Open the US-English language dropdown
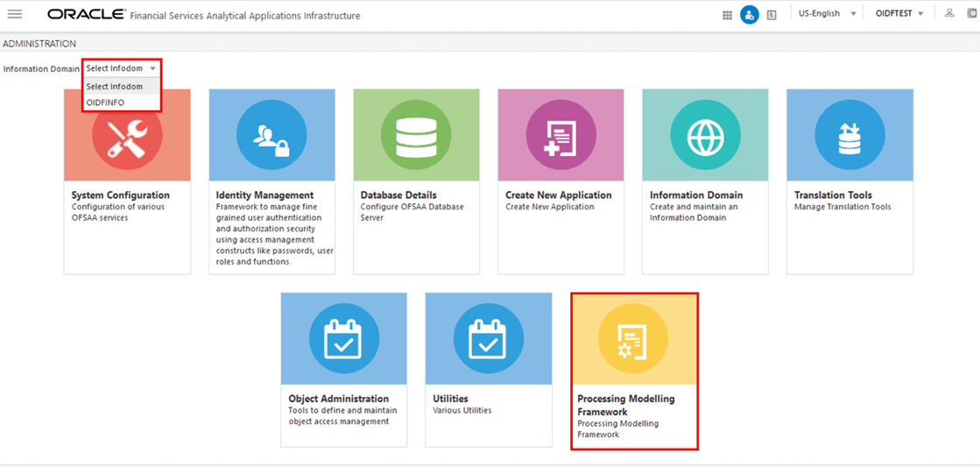This screenshot has width=980, height=467. point(827,14)
